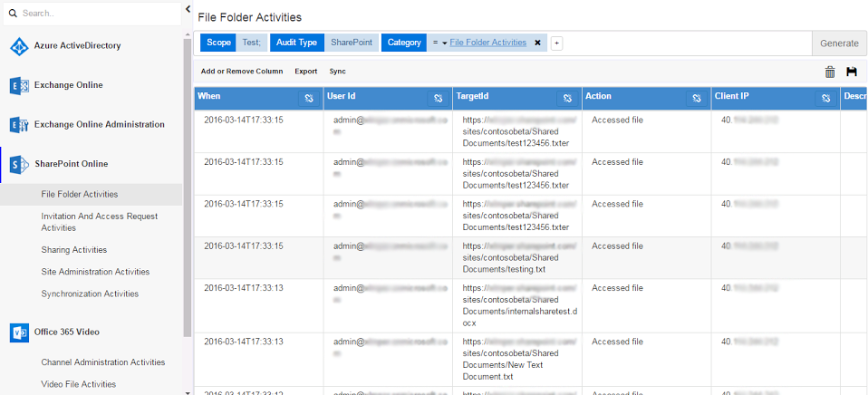Click the filter icon in Client IP column
The height and width of the screenshot is (395, 868).
(x=826, y=99)
